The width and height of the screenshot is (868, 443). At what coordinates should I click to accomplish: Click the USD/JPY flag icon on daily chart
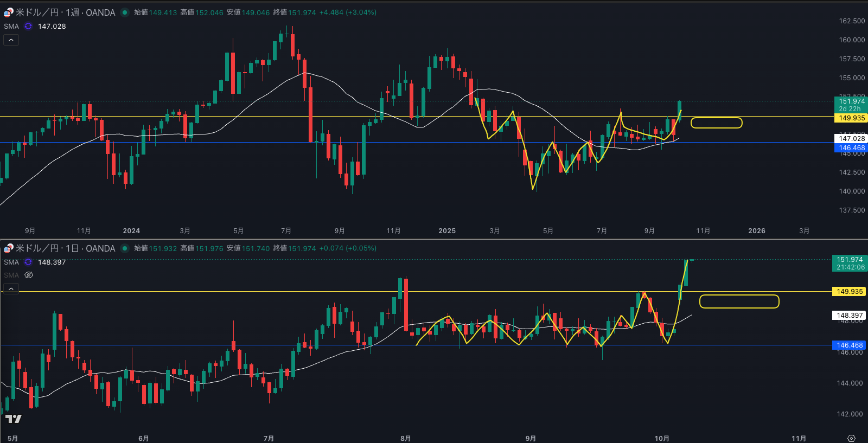[8, 248]
